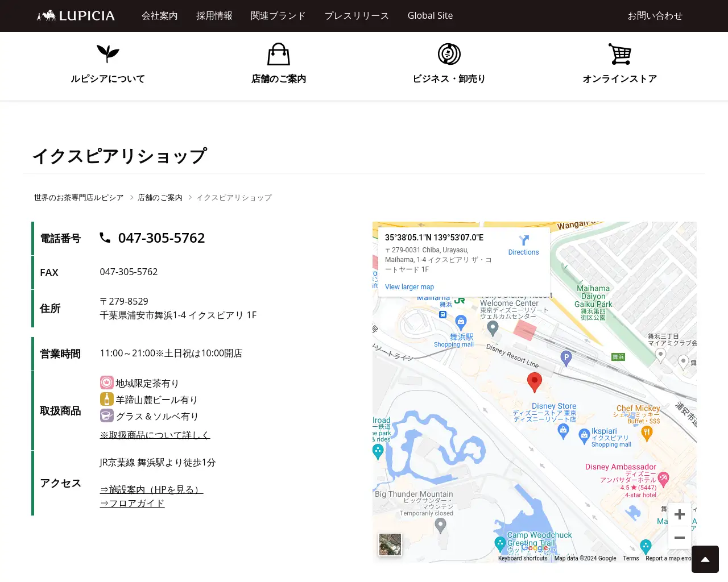Click Report a map error link

669,559
